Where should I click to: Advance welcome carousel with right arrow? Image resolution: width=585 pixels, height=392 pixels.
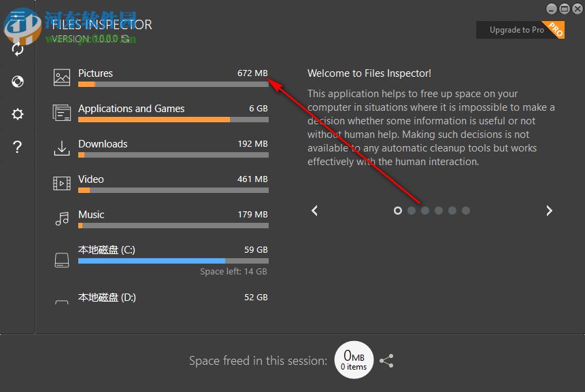[x=549, y=211]
